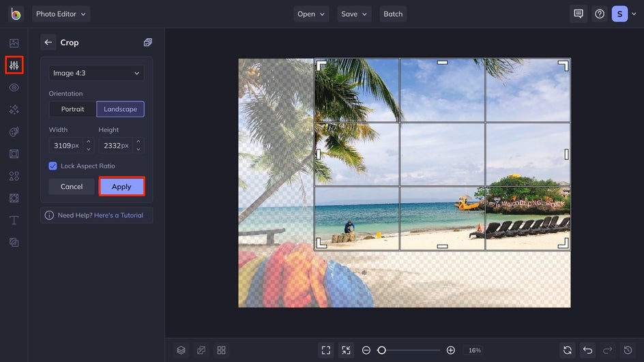Click the zoom slider handle
The image size is (644, 362).
pos(381,350)
